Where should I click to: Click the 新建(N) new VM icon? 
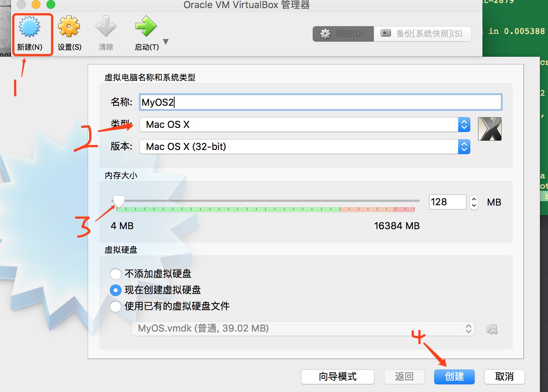(29, 28)
